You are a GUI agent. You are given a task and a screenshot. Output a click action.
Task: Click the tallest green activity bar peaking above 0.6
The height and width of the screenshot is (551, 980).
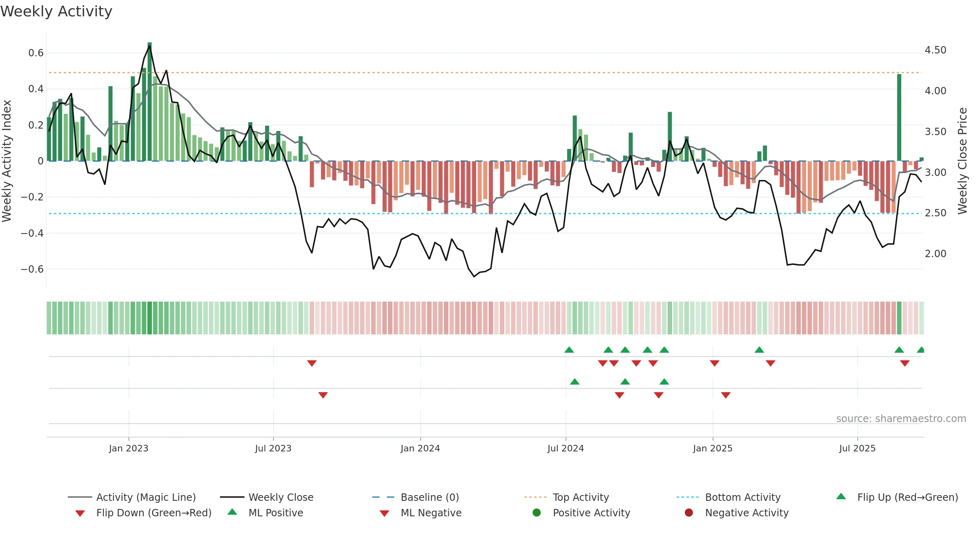point(149,102)
